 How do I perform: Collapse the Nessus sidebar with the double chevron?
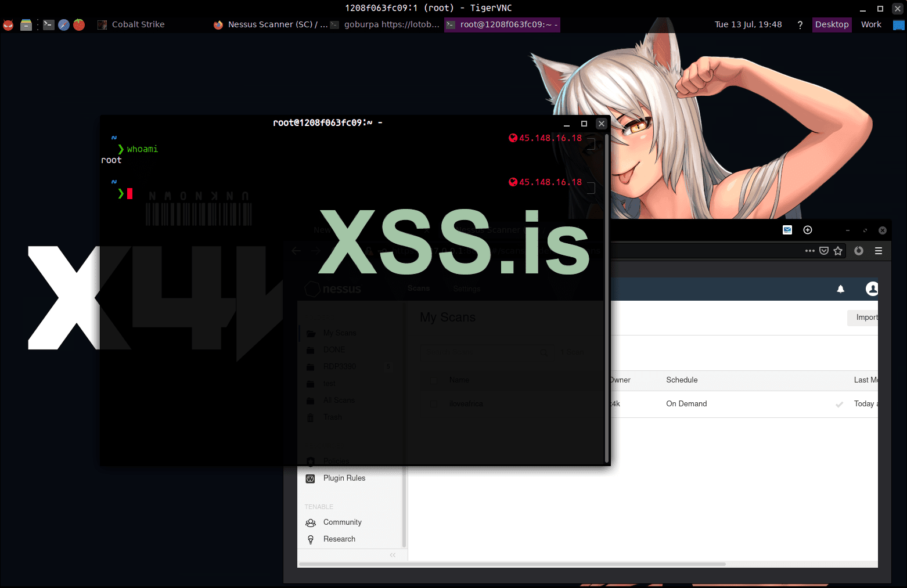tap(393, 555)
